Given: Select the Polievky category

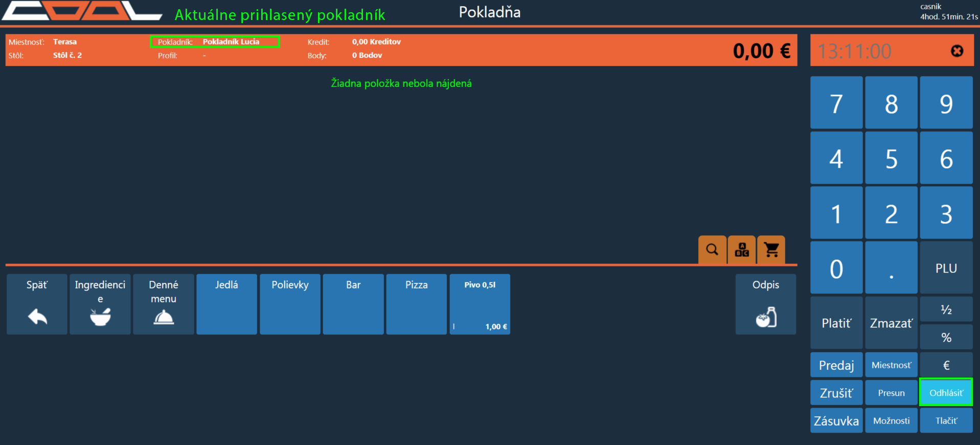Looking at the screenshot, I should coord(290,304).
